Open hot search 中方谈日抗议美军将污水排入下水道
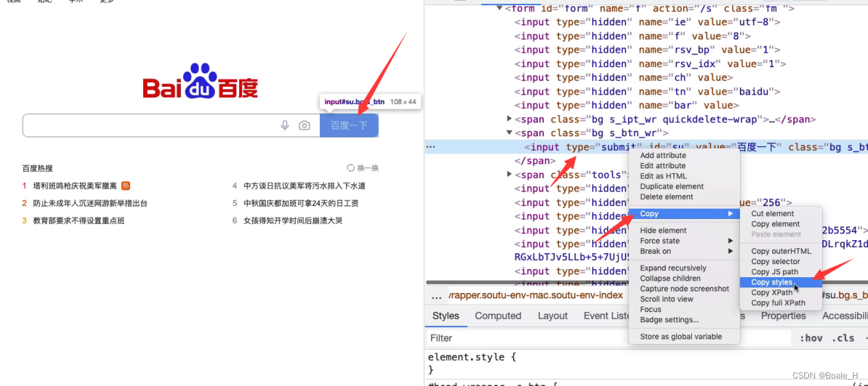868x386 pixels. click(304, 185)
